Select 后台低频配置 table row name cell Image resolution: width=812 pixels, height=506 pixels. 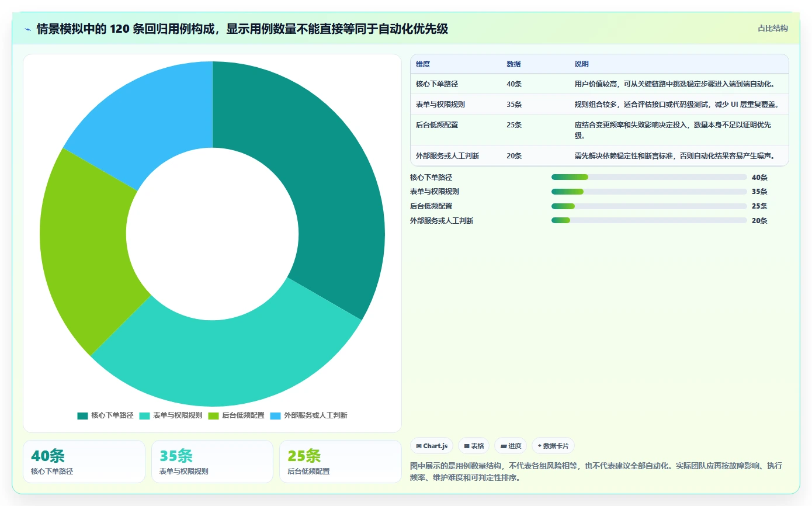pyautogui.click(x=437, y=124)
